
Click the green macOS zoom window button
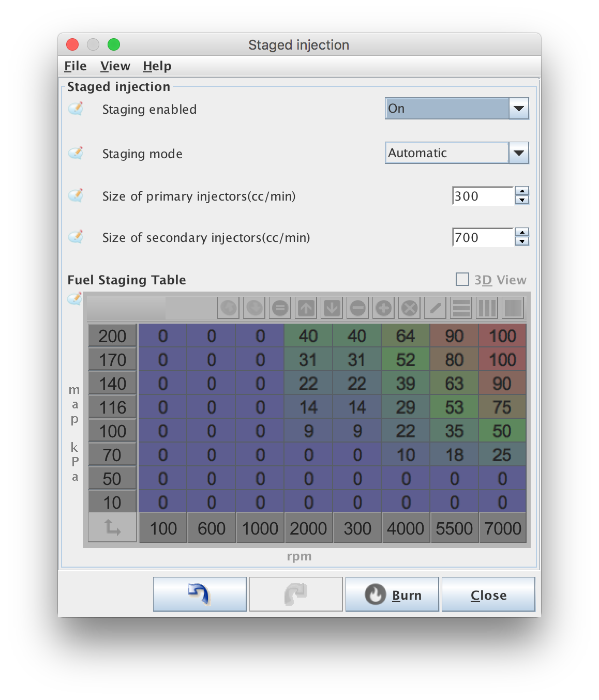coord(114,45)
